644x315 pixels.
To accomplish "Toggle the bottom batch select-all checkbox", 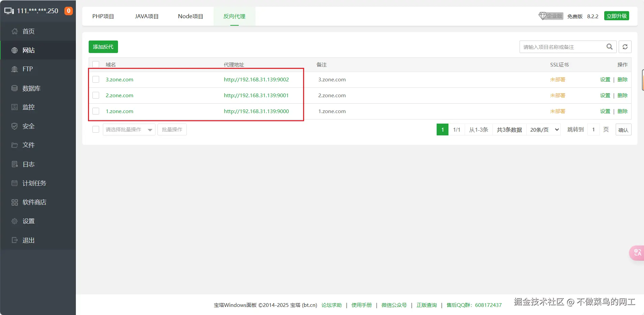I will pos(96,129).
